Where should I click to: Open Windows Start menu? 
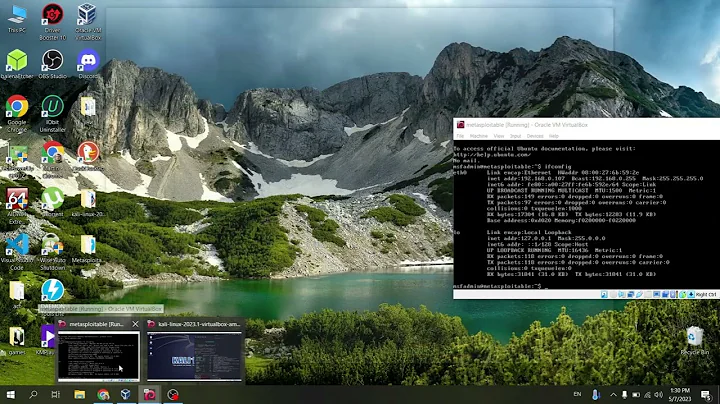click(x=11, y=394)
